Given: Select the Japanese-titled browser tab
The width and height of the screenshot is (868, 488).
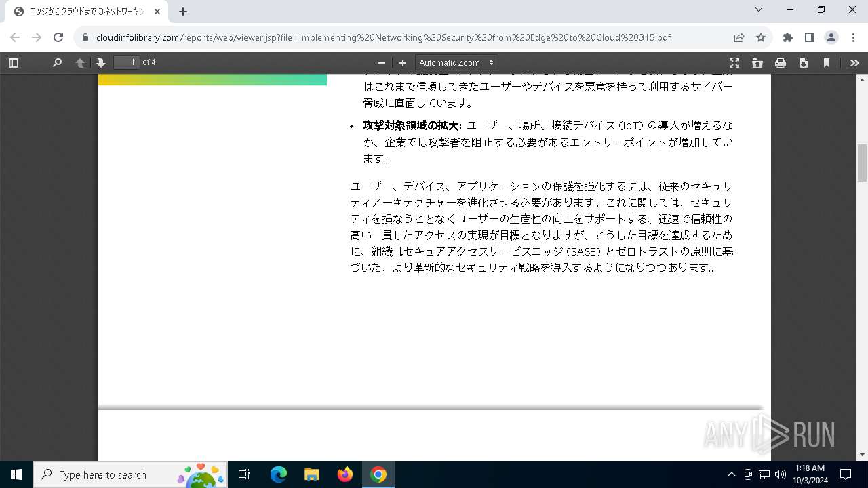Looking at the screenshot, I should coord(87,12).
